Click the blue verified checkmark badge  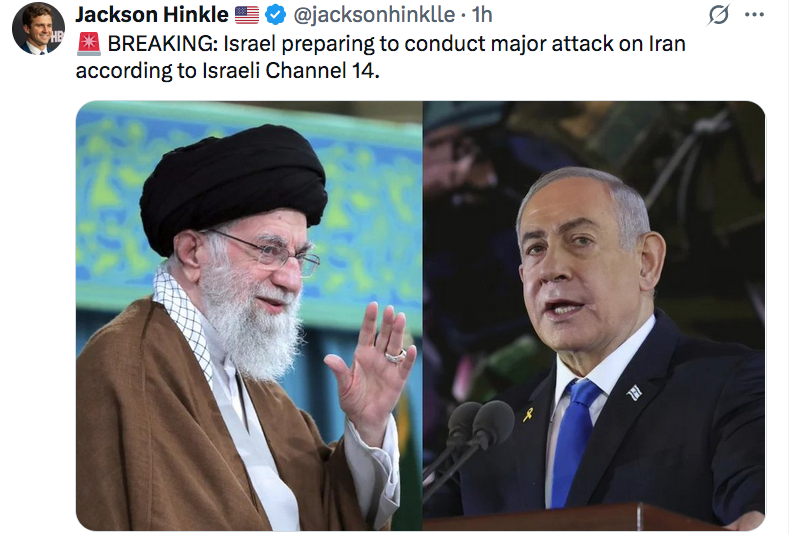[275, 15]
